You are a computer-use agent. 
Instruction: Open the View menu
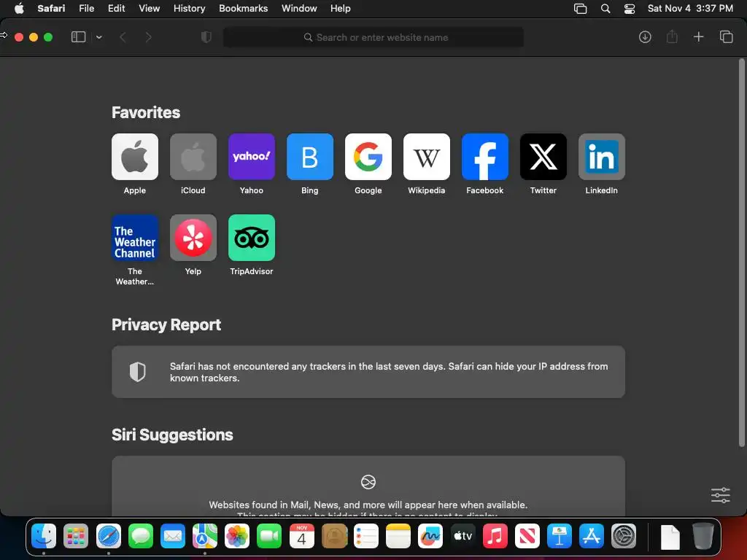tap(149, 8)
